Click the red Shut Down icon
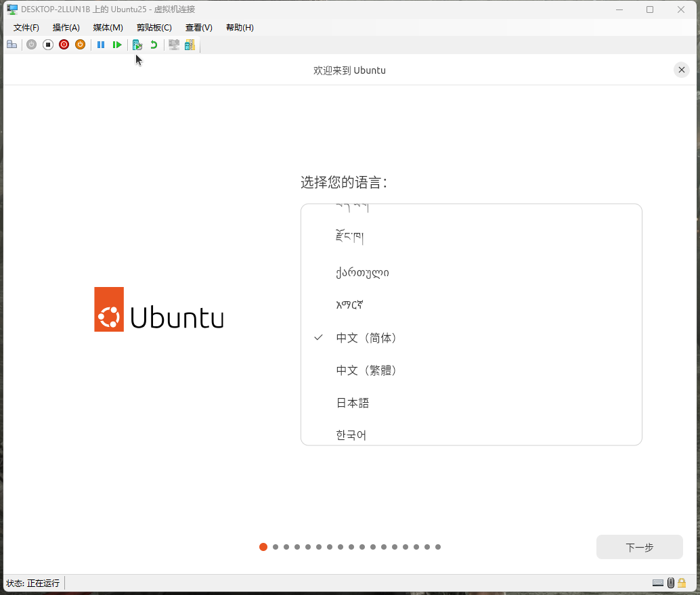700x595 pixels. [x=64, y=45]
